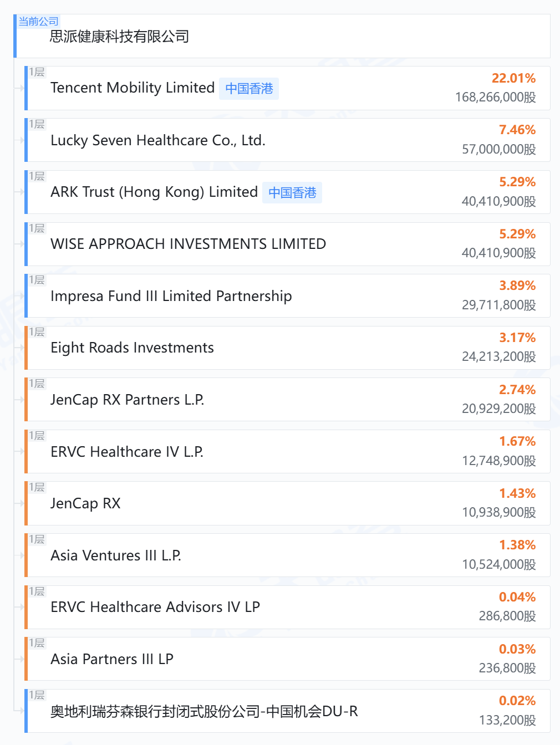Screen dimensions: 560x745
Task: Click 168,266,000股 share count
Action: click(495, 98)
